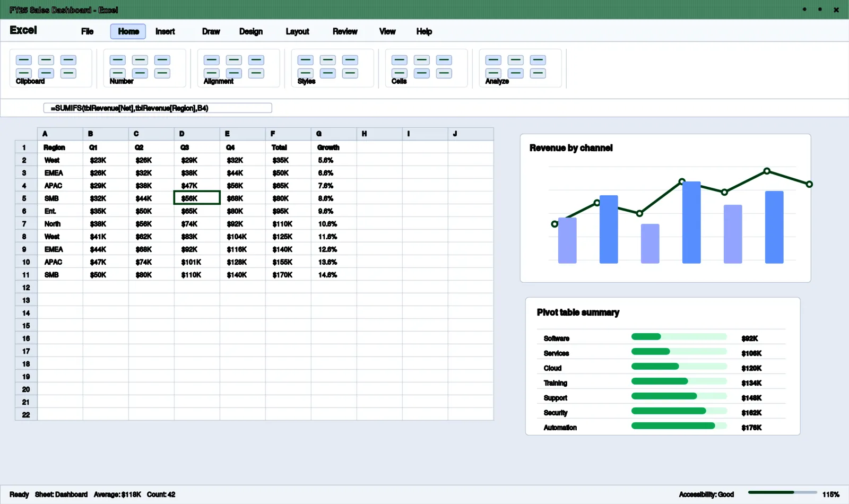Click top-left button in the Styles group
Screen dimensions: 849x504
pos(306,60)
